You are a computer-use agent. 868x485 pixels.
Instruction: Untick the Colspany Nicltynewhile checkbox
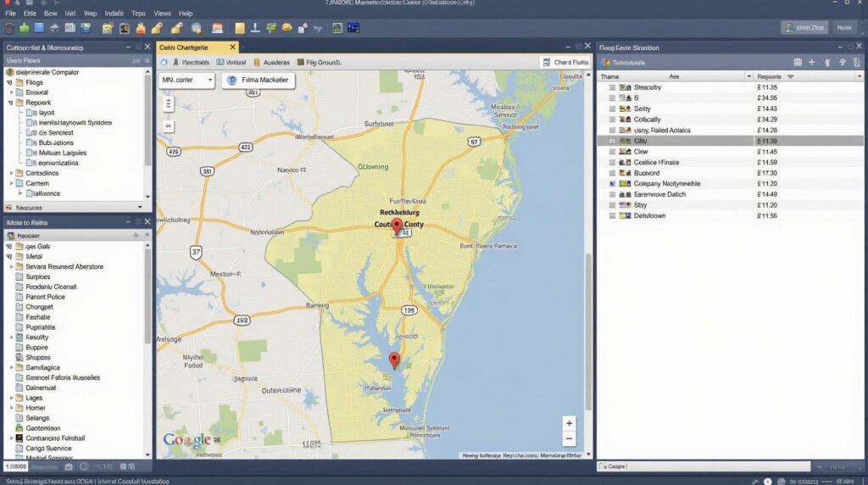click(612, 184)
